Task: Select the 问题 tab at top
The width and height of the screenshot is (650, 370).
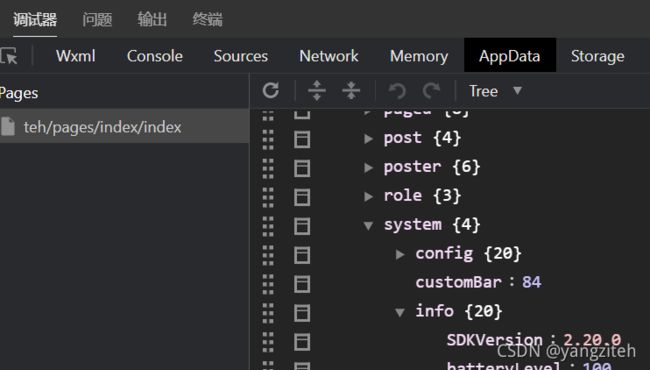Action: pyautogui.click(x=97, y=19)
